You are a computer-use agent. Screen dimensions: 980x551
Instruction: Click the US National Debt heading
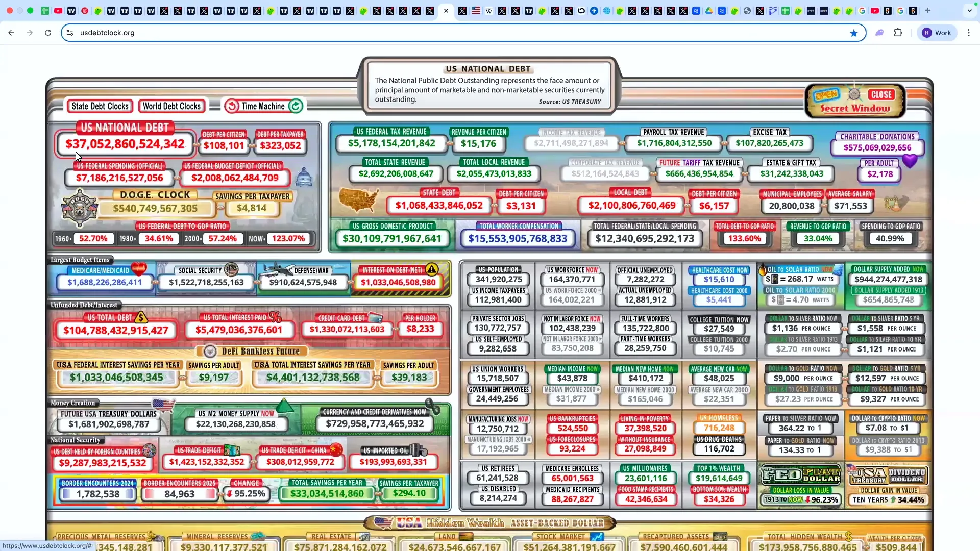click(125, 128)
